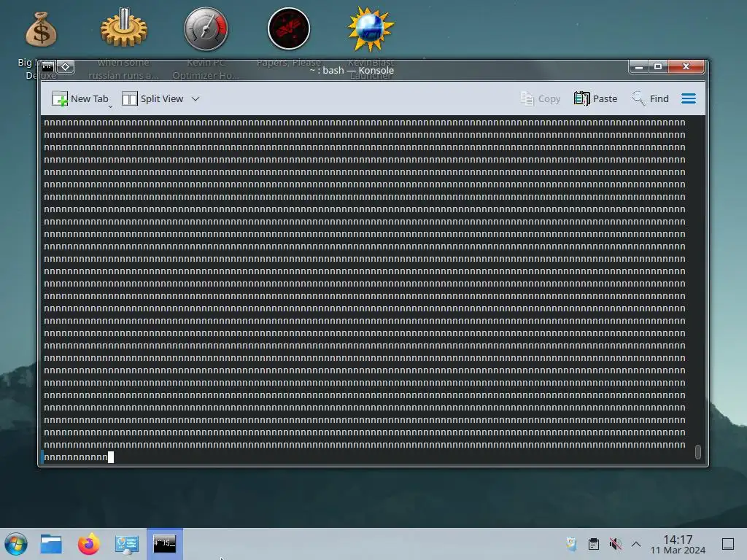Expand the Split View chevron
The height and width of the screenshot is (560, 747).
pos(196,98)
